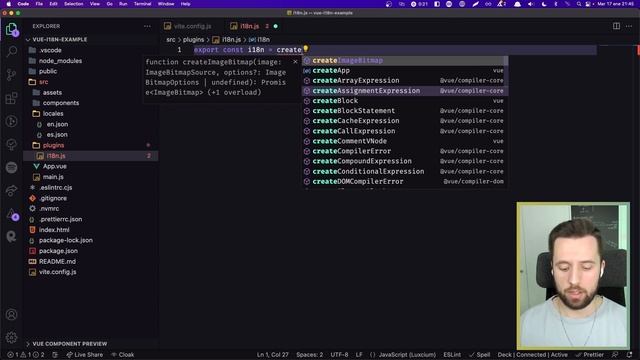
Task: Collapse the plugins folder
Action: [x=91, y=145]
